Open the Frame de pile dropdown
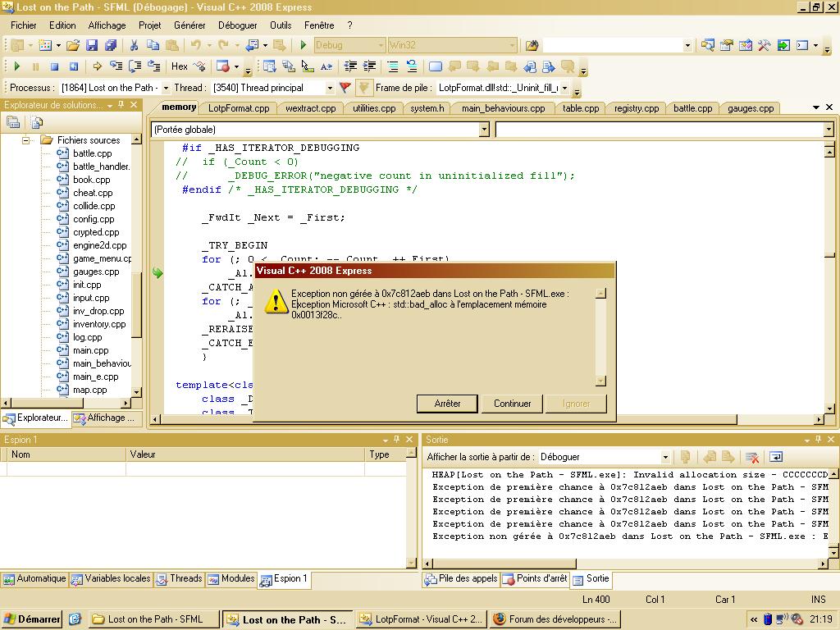840x630 pixels. (x=564, y=88)
